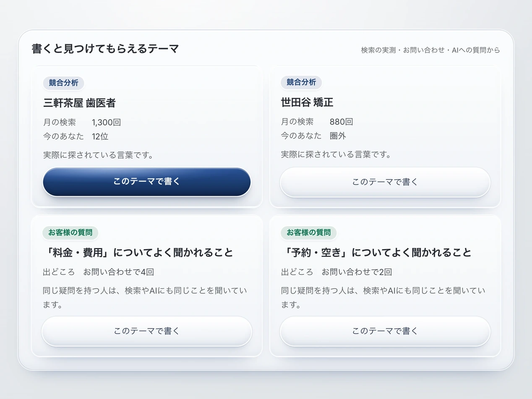Click the title 世田谷 矯正
The image size is (532, 399).
pyautogui.click(x=307, y=102)
